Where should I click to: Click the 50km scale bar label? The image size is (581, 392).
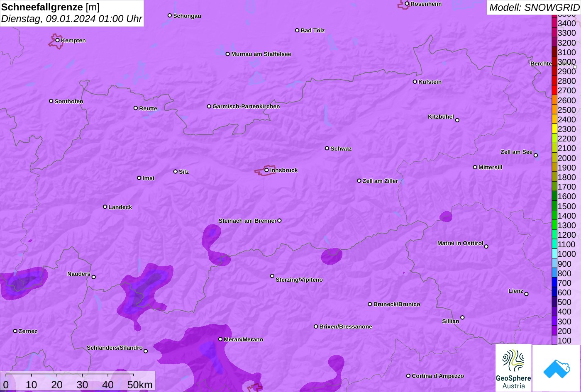click(x=140, y=385)
